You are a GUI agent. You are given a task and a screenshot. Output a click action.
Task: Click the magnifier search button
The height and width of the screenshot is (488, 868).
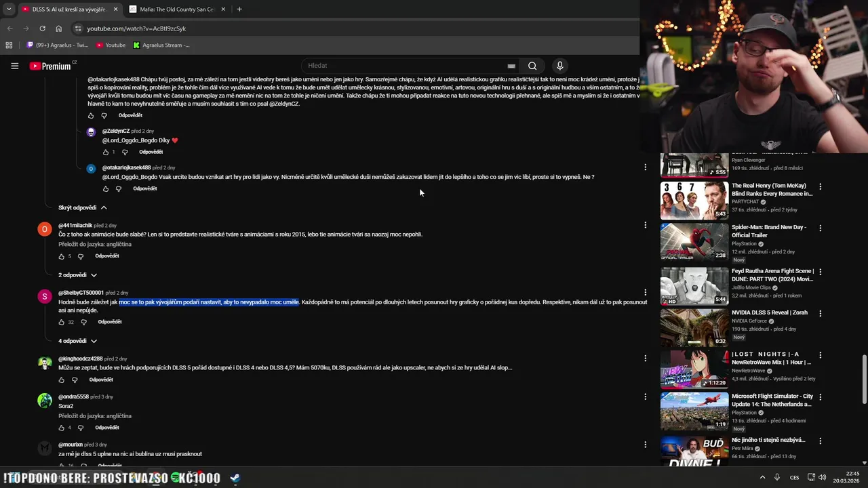tap(532, 66)
